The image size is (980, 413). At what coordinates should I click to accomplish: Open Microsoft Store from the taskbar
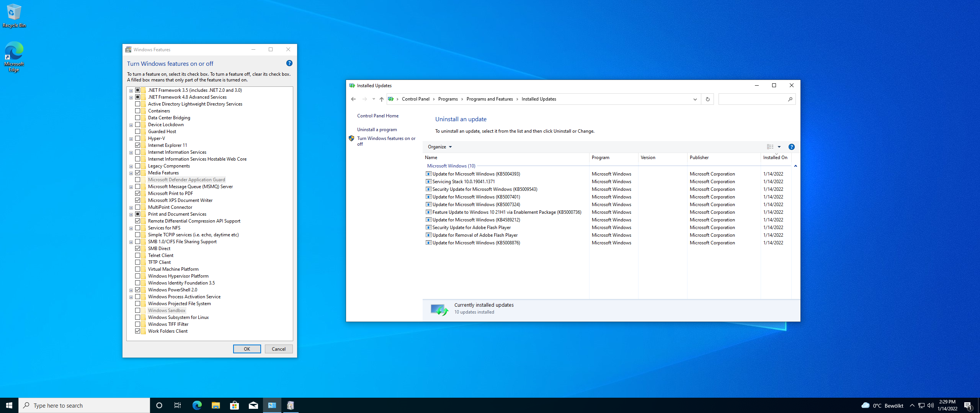[x=234, y=405]
